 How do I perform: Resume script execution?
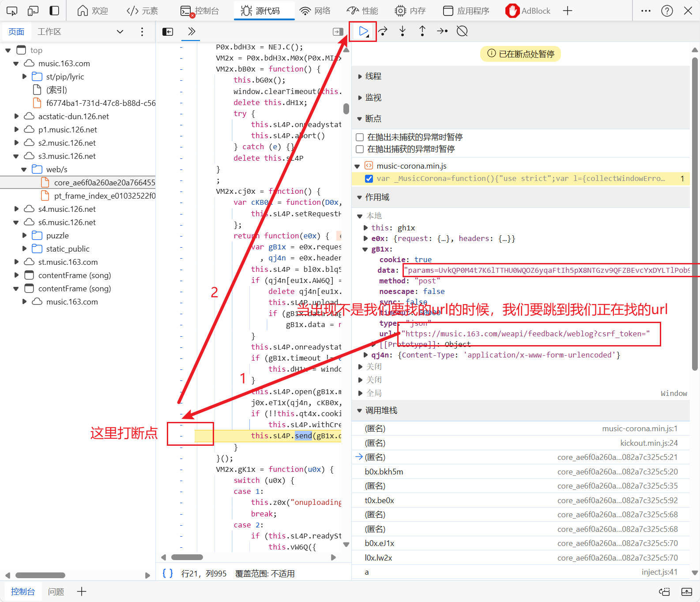pos(363,31)
